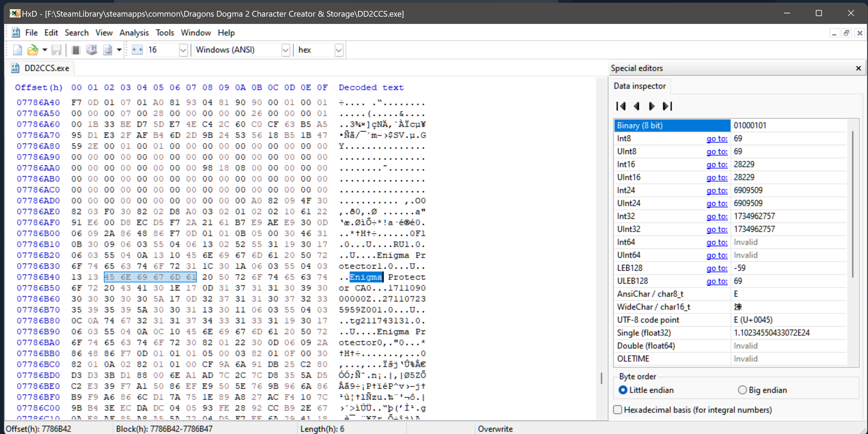Click the Open disk toolbar icon
868x434 pixels.
point(92,50)
